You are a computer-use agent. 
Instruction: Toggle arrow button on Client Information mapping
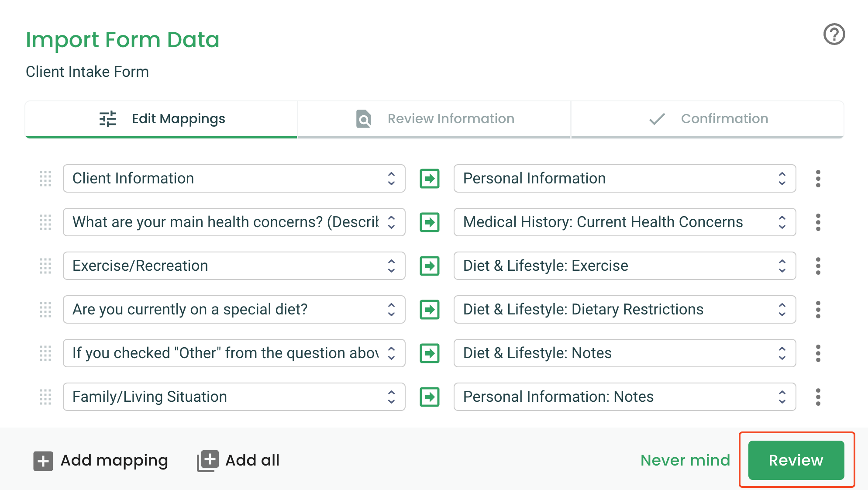[430, 179]
